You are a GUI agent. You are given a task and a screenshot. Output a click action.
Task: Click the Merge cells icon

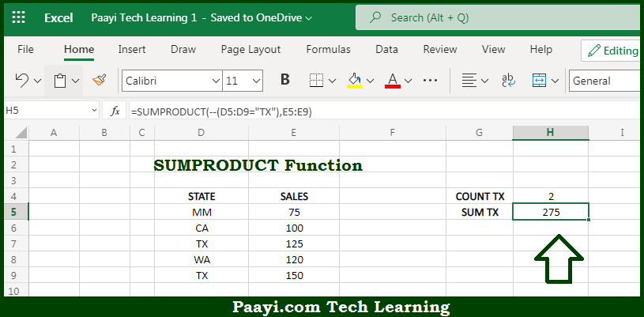[539, 81]
